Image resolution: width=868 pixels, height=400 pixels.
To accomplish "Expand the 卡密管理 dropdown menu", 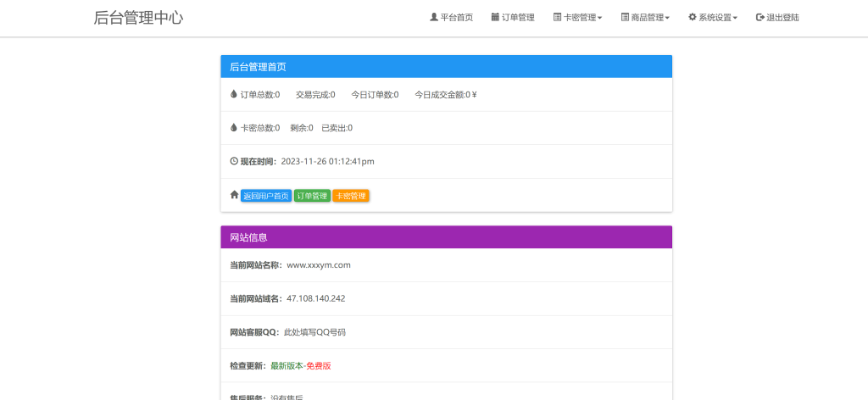I will click(x=578, y=18).
